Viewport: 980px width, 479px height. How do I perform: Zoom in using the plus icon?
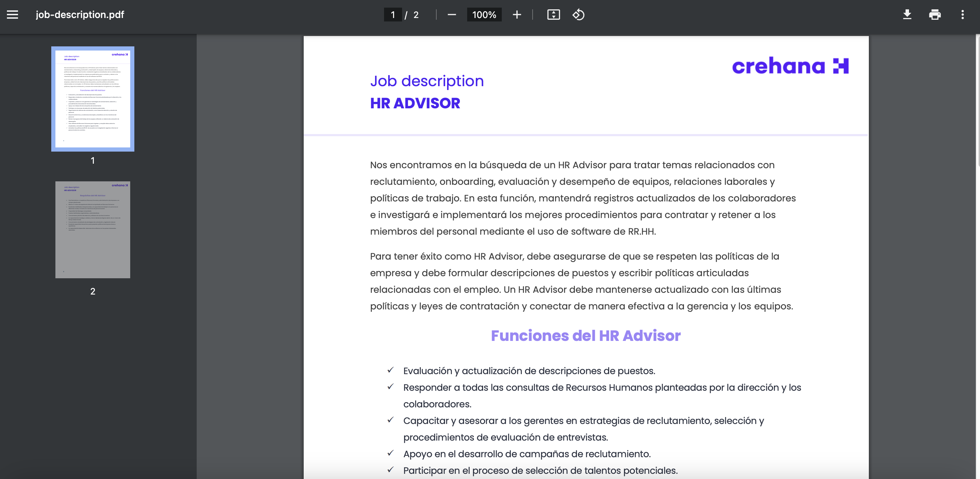(517, 15)
